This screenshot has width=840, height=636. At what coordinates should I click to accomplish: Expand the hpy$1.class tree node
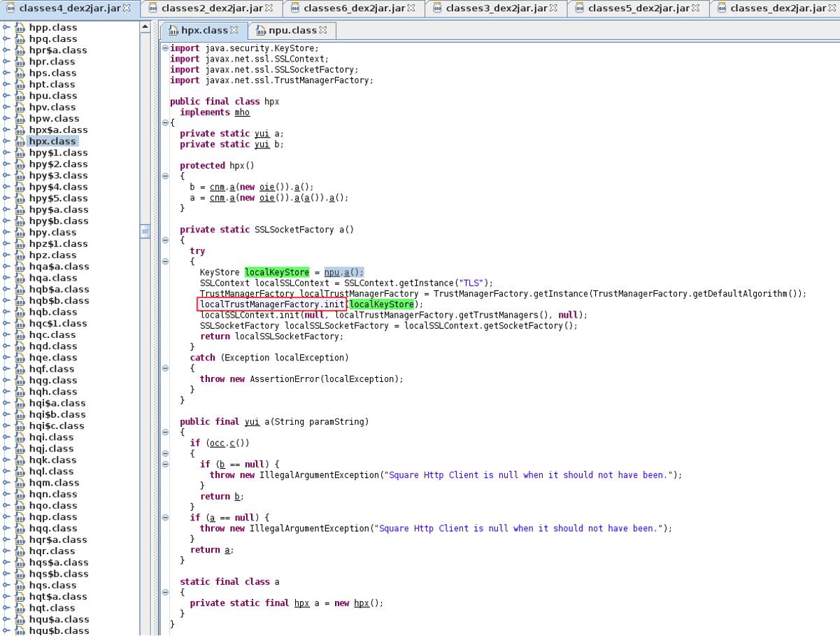point(6,153)
